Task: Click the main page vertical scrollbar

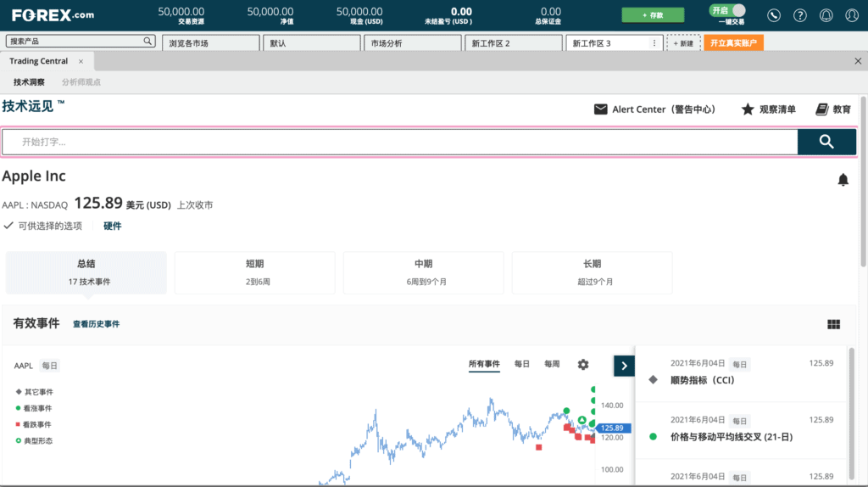Action: click(864, 182)
